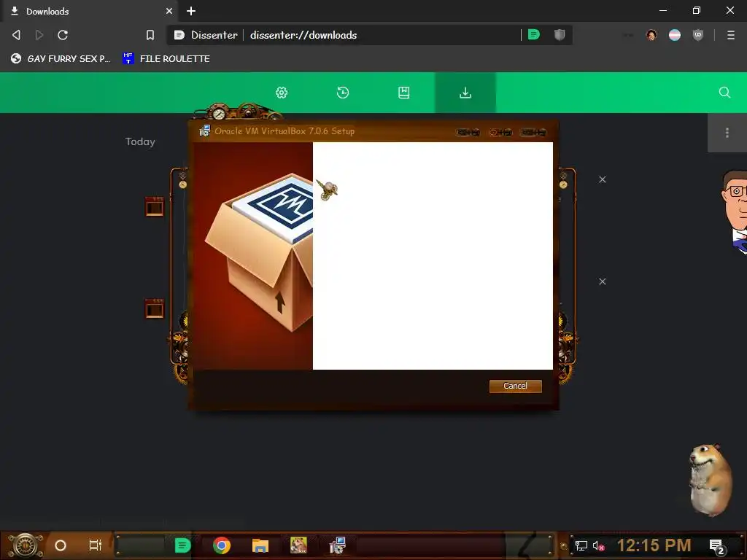Open the network tray icon

click(x=581, y=545)
